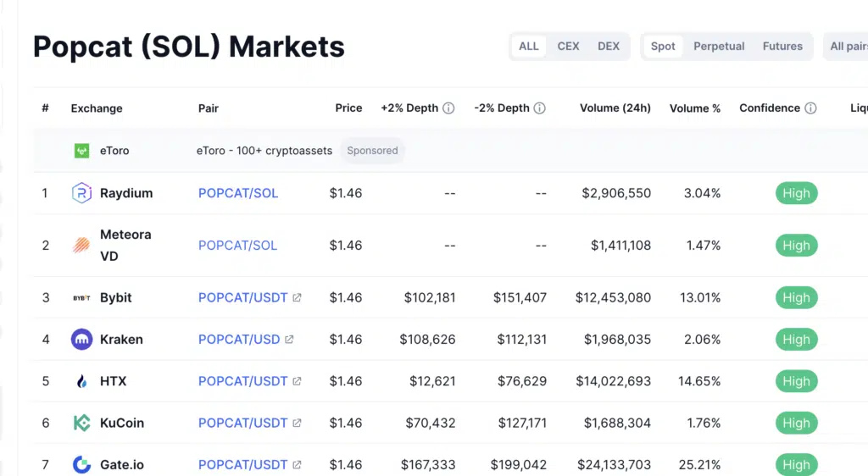Sort by the Pair column header
This screenshot has height=476, width=868.
[209, 108]
